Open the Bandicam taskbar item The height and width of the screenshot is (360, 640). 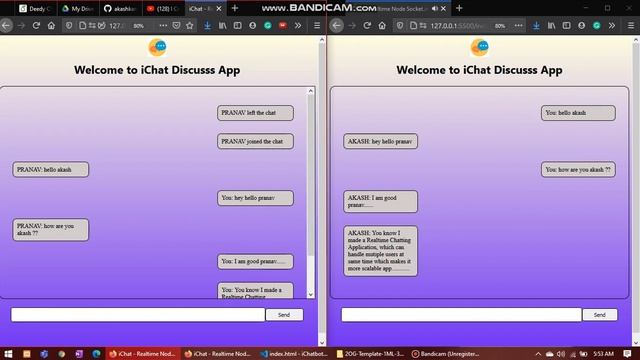point(445,354)
